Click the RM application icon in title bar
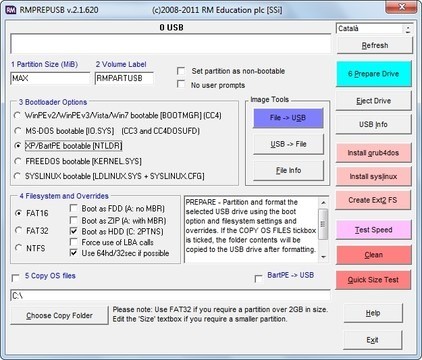Image resolution: width=422 pixels, height=360 pixels. click(x=11, y=10)
